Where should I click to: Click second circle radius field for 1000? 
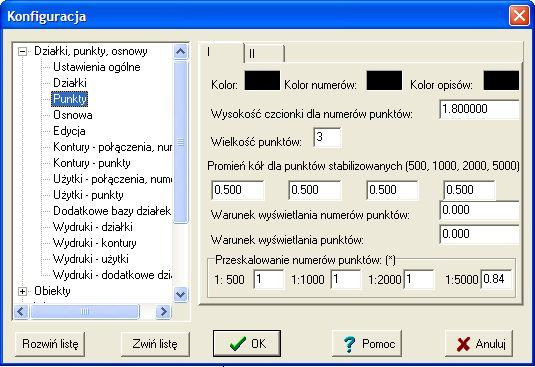pos(315,190)
